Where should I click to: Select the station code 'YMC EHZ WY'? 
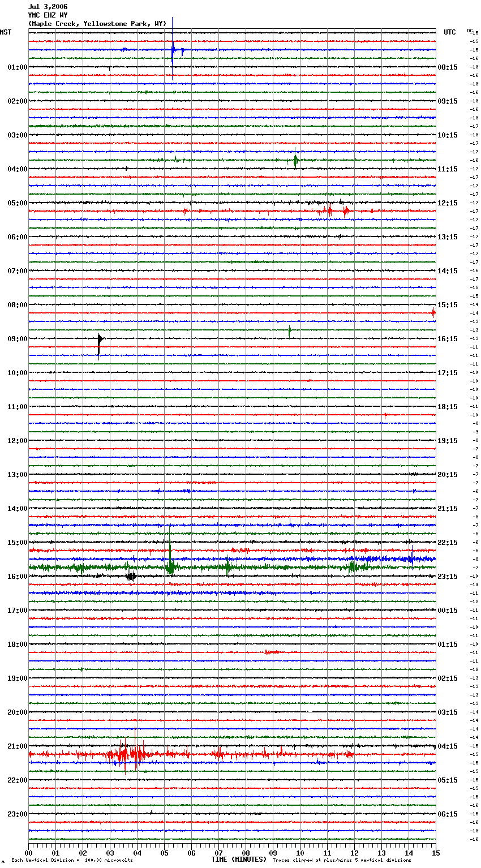pos(48,15)
